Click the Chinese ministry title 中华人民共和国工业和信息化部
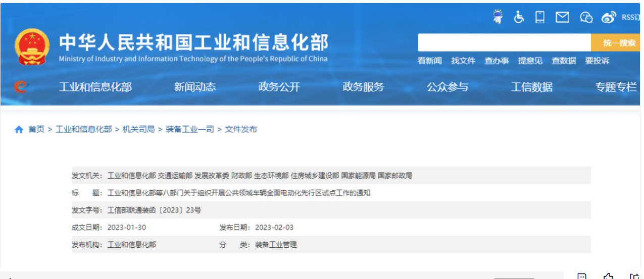 click(x=193, y=42)
